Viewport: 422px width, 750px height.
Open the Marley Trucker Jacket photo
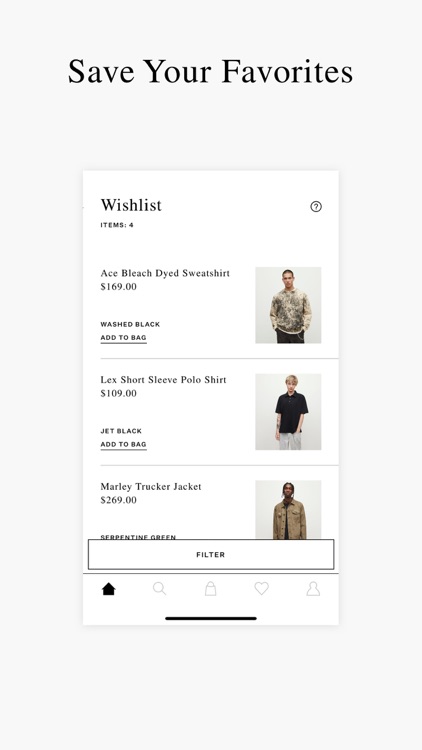point(288,510)
